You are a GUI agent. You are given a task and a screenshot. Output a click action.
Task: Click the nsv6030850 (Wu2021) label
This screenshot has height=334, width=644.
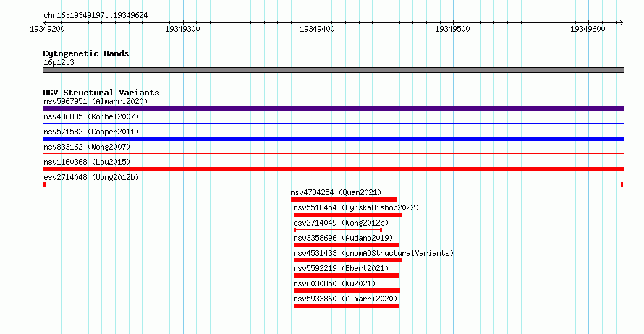(x=334, y=283)
